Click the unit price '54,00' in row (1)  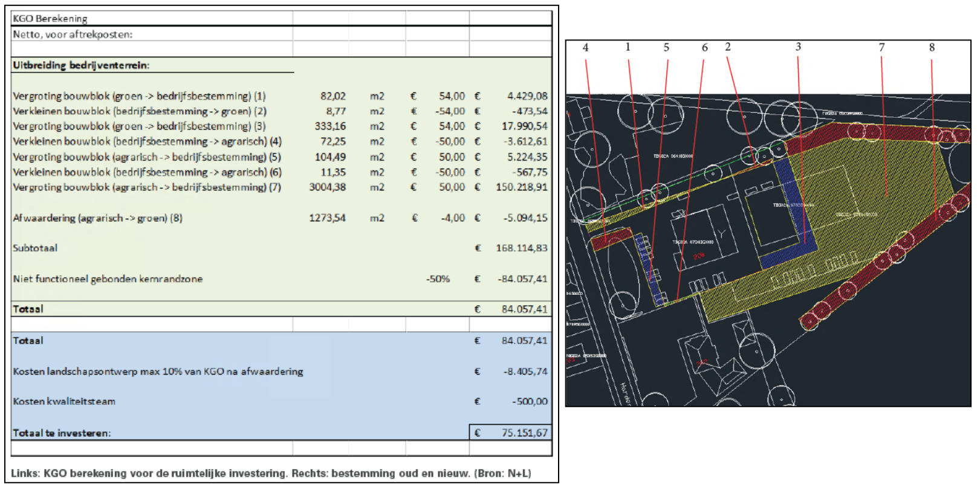point(452,96)
